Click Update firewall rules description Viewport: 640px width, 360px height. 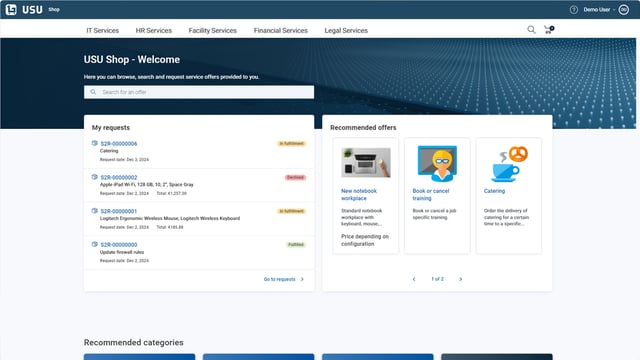coord(122,252)
